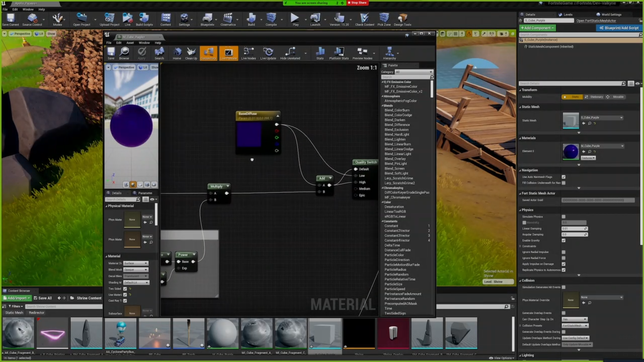The height and width of the screenshot is (362, 644).
Task: Toggle Two Sided checkbox in material details
Action: click(x=125, y=289)
